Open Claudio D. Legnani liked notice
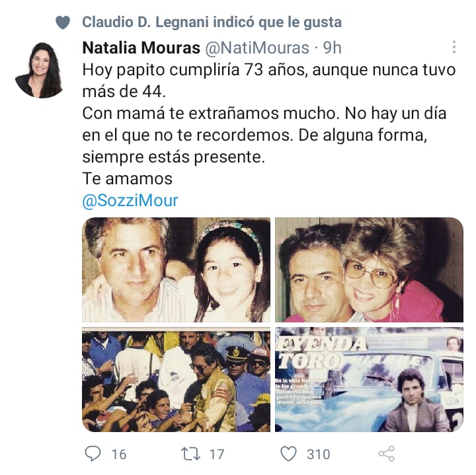This screenshot has width=476, height=475. (212, 22)
